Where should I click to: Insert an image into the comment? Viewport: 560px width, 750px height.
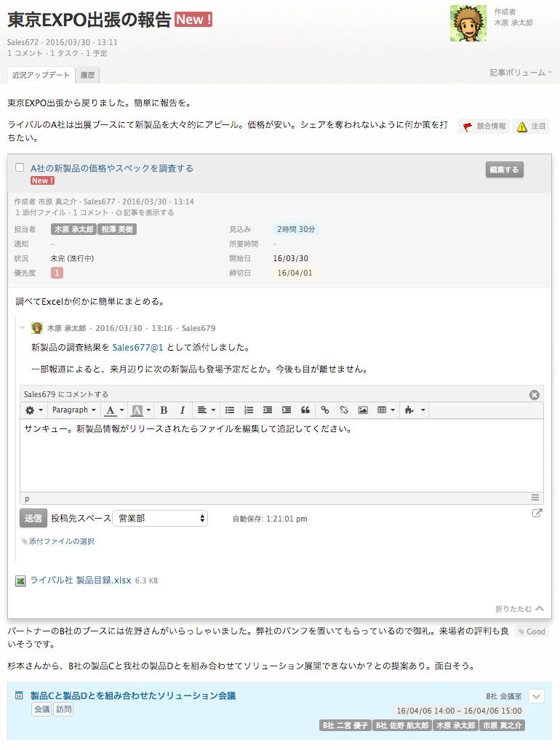[x=363, y=410]
